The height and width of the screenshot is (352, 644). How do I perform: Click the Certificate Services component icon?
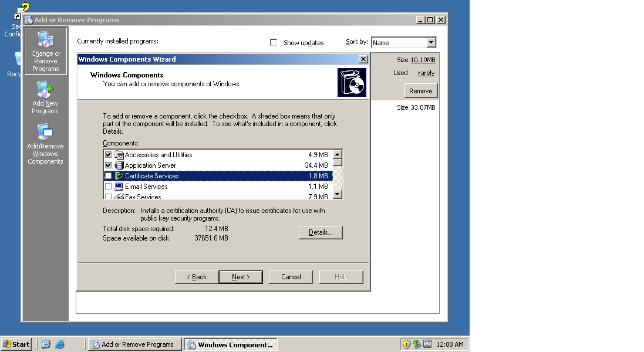pyautogui.click(x=119, y=175)
